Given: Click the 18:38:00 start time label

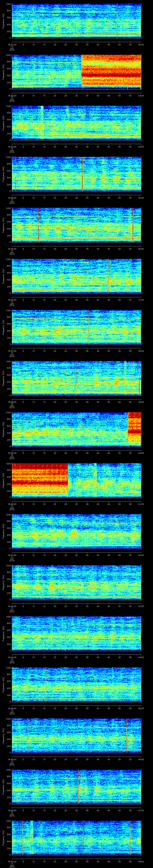Looking at the screenshot, I should coord(12,402).
